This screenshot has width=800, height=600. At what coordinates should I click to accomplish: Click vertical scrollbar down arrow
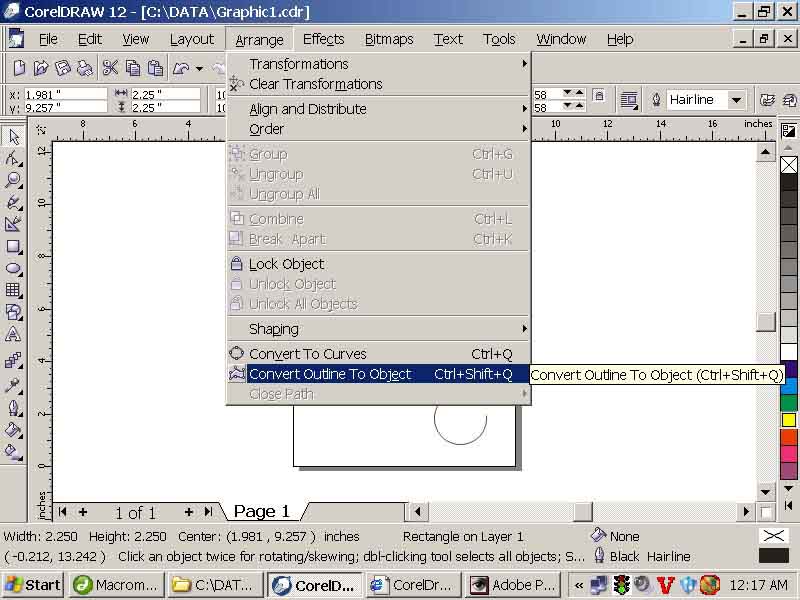[765, 493]
